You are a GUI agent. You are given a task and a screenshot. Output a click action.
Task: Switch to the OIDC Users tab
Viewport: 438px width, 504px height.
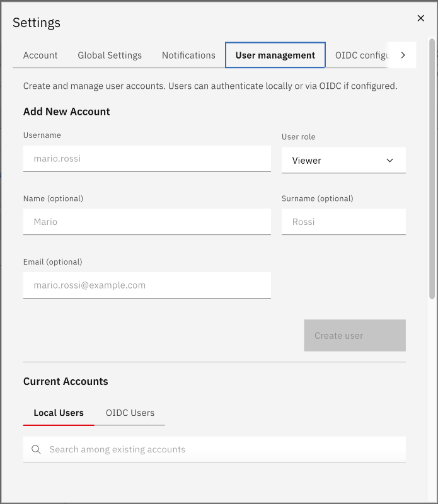point(130,413)
